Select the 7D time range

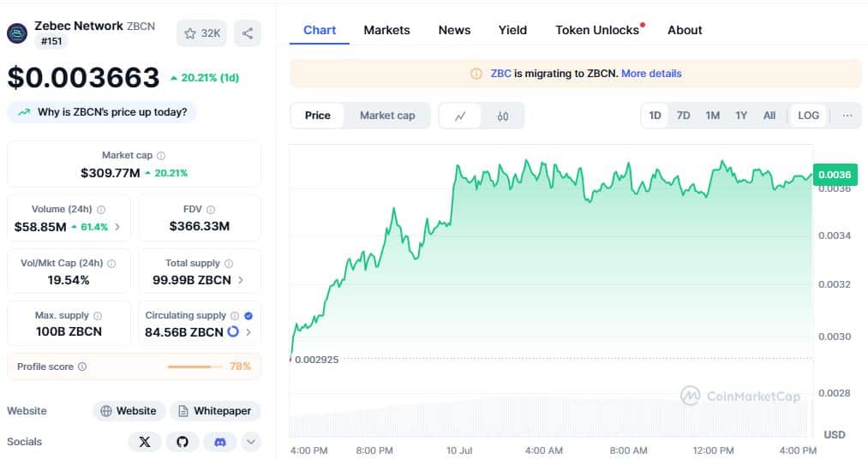[x=683, y=116]
